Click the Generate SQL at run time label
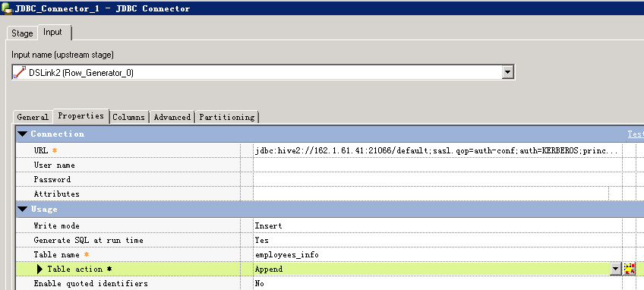The height and width of the screenshot is (290, 644). point(88,241)
